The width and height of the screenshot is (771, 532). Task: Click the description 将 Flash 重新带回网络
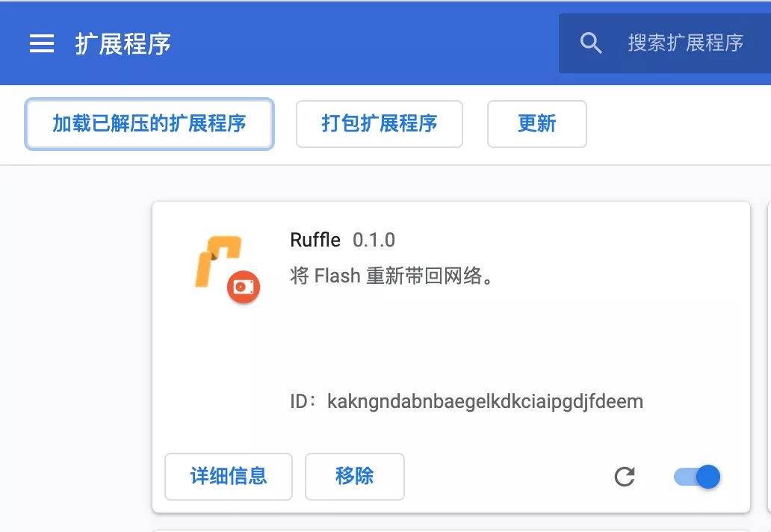[x=391, y=276]
